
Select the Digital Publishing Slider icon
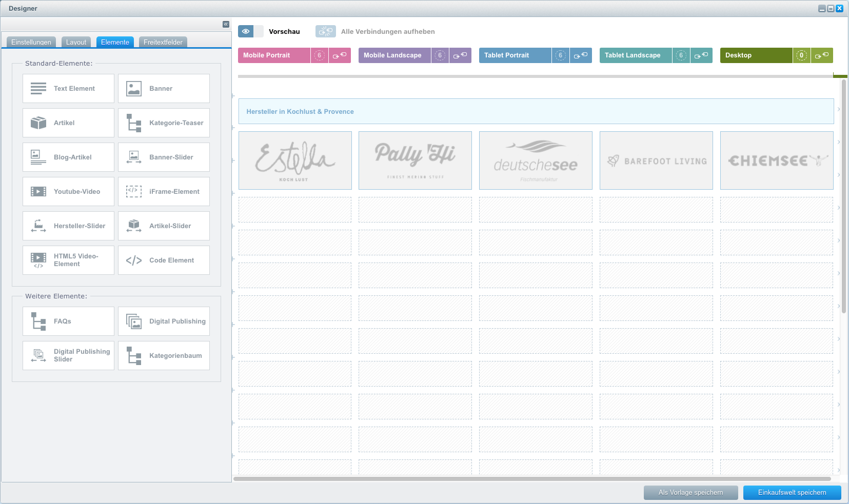(38, 355)
